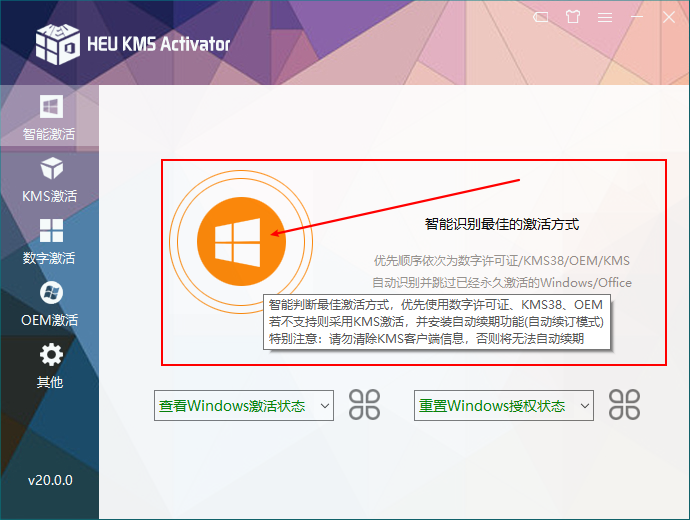Click the run icon beside 重置Windows授权状态
This screenshot has width=690, height=520.
(x=624, y=405)
